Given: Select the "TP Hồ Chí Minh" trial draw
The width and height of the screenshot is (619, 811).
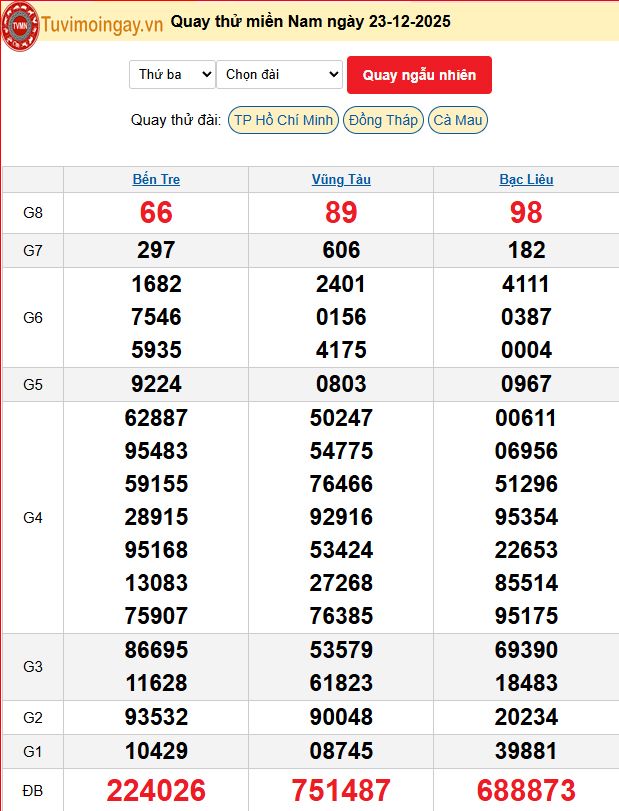Looking at the screenshot, I should click(x=283, y=120).
